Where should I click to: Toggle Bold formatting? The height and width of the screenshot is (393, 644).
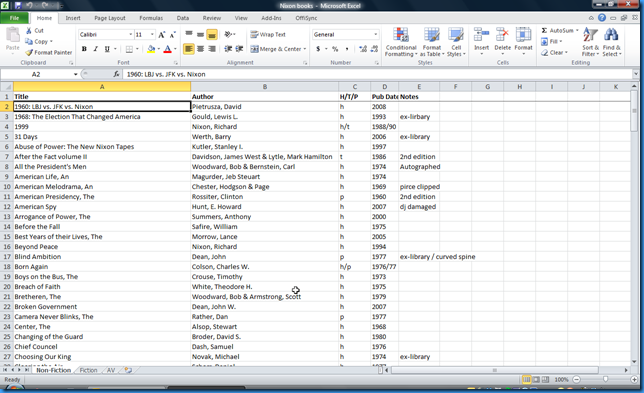(84, 49)
